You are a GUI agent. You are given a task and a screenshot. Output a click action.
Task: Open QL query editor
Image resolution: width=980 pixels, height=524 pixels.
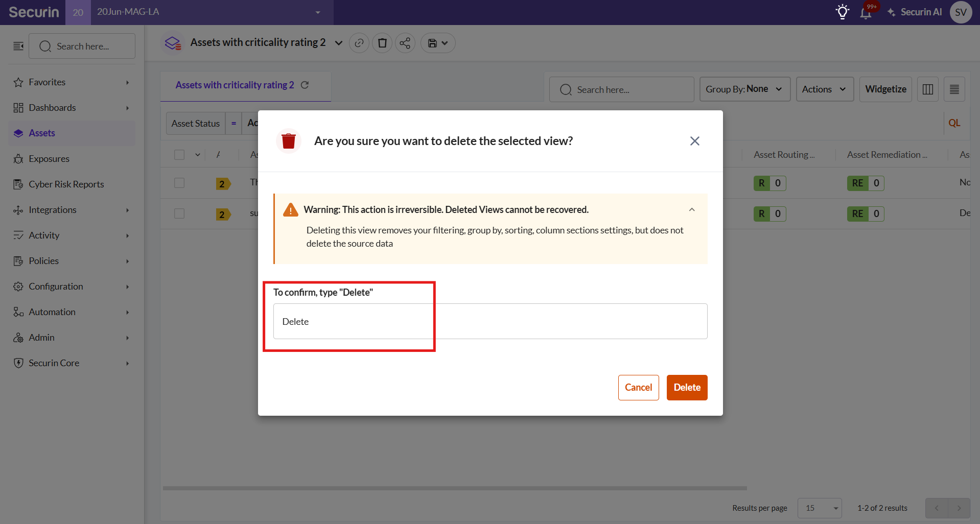954,123
